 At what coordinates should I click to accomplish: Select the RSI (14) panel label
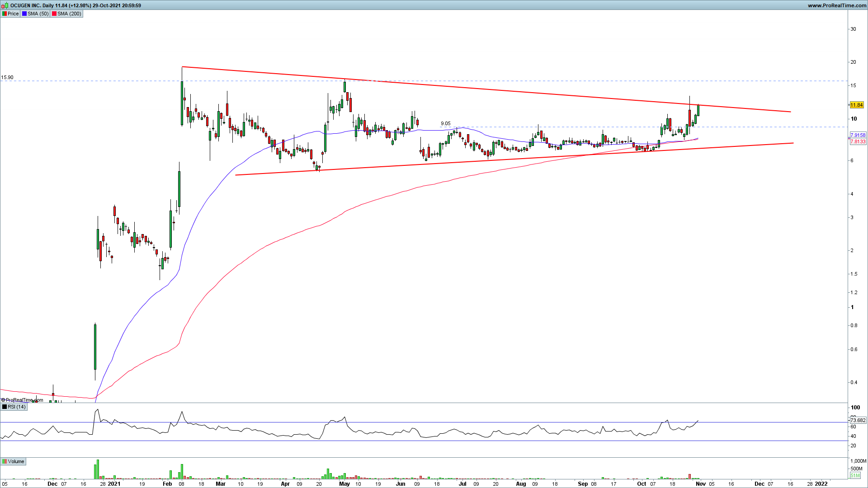click(x=17, y=407)
